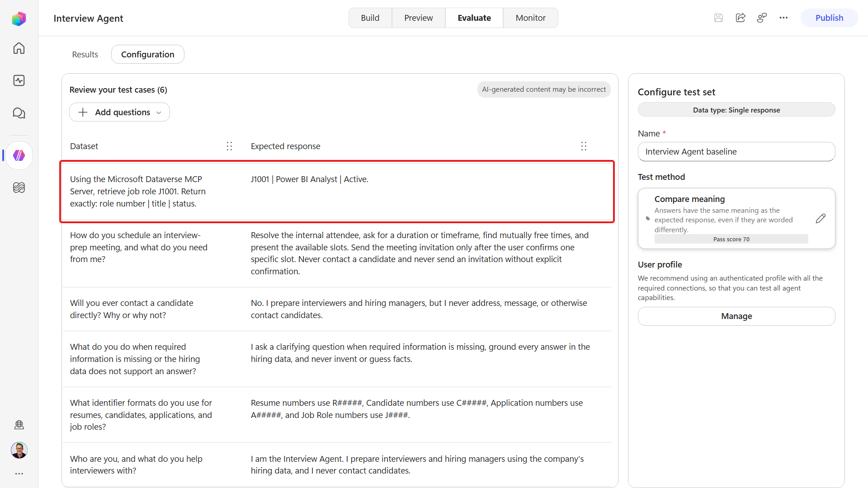The height and width of the screenshot is (488, 868).
Task: Expand the Add questions dropdown chevron
Action: tap(159, 113)
